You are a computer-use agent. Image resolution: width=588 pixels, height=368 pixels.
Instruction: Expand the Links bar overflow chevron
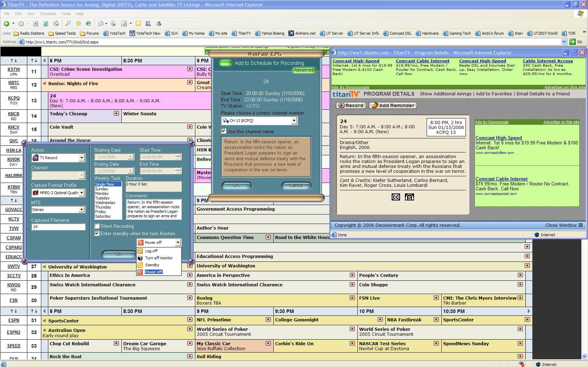584,33
